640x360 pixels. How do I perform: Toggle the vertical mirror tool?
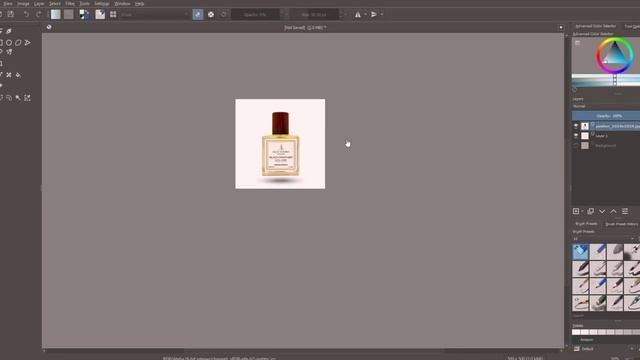coord(373,14)
